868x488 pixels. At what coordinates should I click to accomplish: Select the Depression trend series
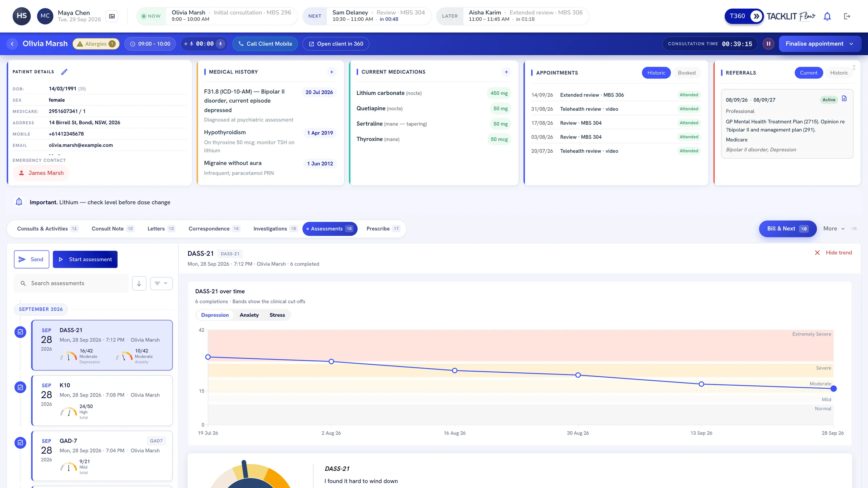(215, 315)
